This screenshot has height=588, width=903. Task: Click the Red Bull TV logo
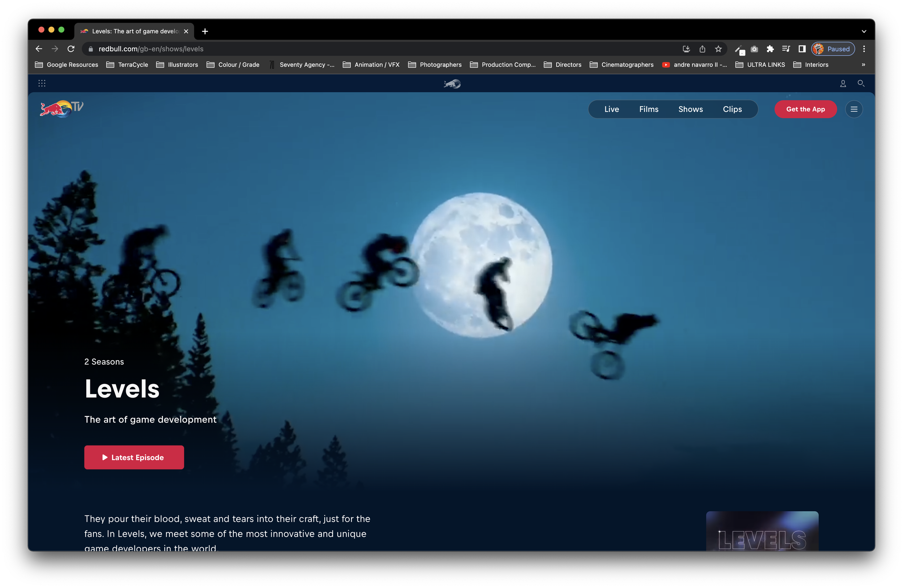pyautogui.click(x=61, y=109)
